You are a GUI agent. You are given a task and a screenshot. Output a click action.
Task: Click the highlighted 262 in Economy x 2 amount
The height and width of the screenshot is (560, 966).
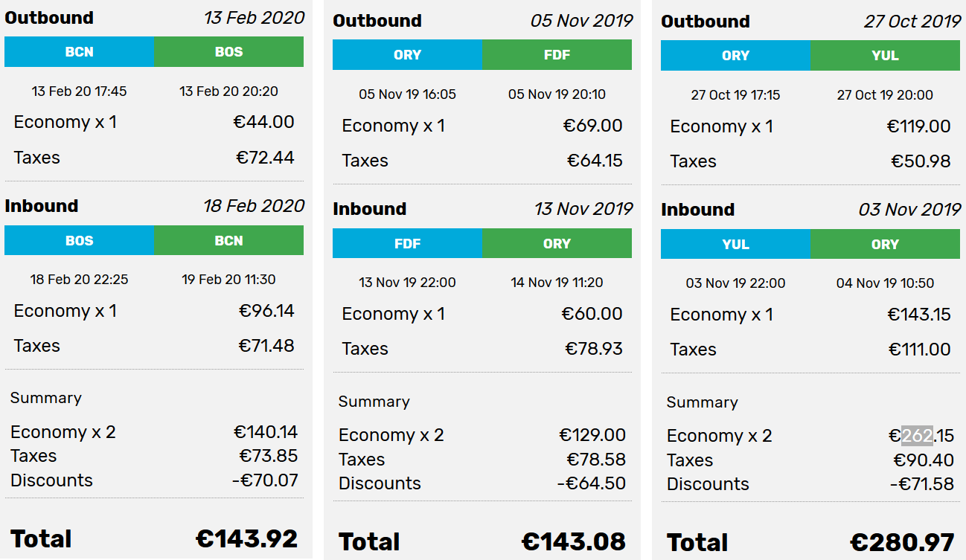(x=917, y=436)
